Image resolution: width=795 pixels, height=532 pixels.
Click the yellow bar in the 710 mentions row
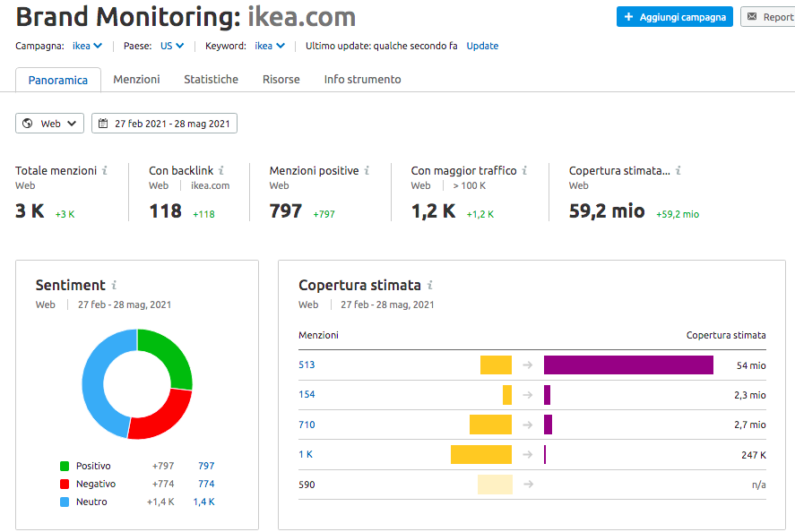(490, 425)
